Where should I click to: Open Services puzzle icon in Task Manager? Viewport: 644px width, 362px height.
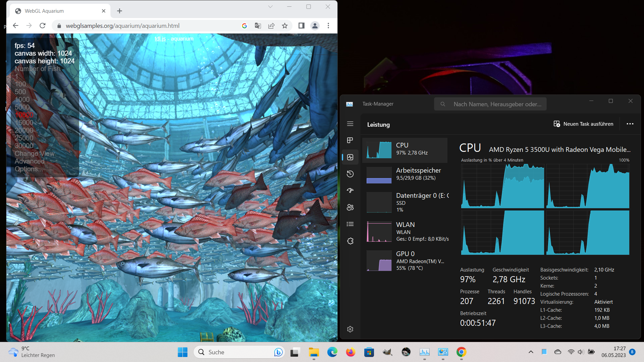coord(350,241)
